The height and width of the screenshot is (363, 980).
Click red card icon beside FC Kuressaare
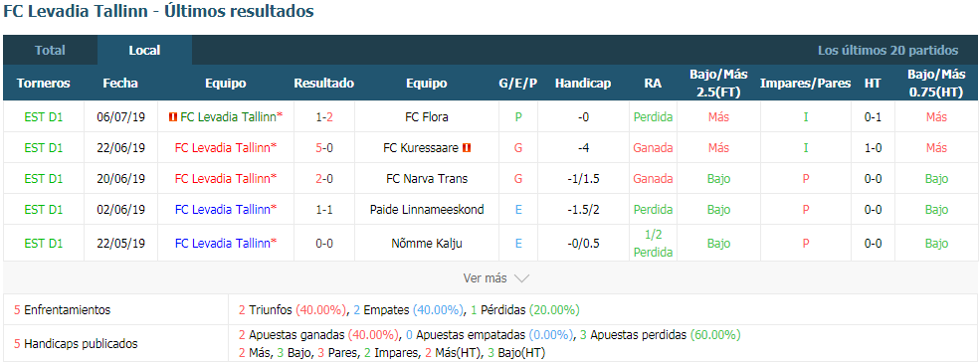[x=467, y=148]
